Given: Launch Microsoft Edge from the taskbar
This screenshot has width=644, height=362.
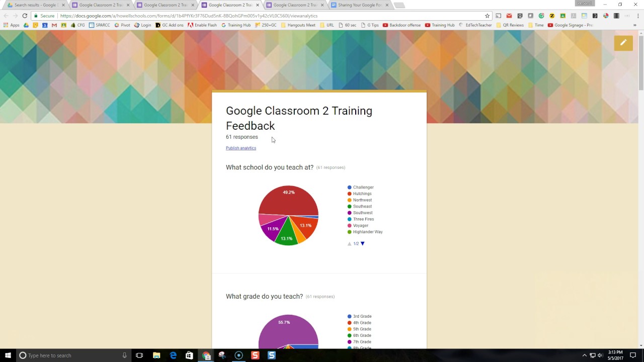Looking at the screenshot, I should point(173,355).
